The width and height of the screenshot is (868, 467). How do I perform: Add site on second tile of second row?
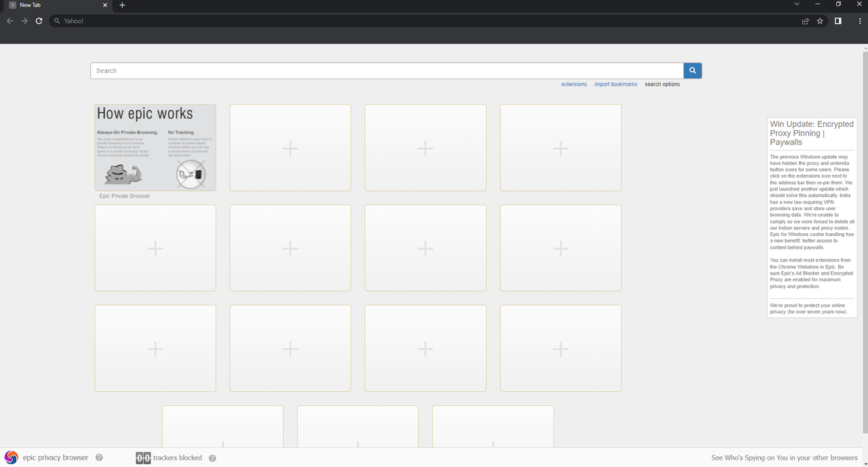(x=290, y=248)
